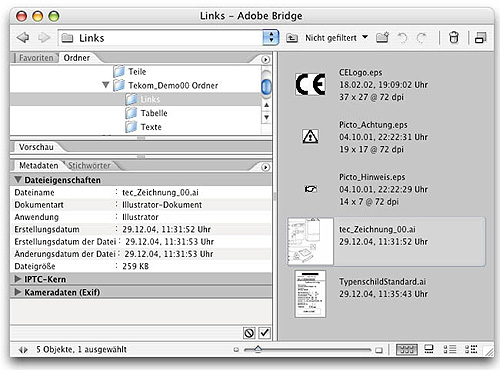Screen dimensions: 500x370
Task: Click the smallest thumbnail size icon
Action: pyautogui.click(x=236, y=350)
